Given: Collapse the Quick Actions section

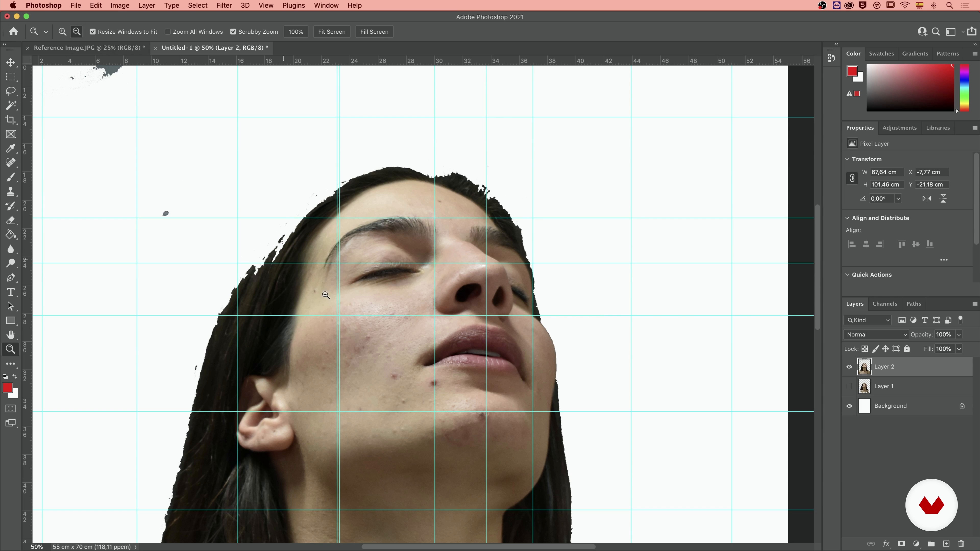Looking at the screenshot, I should [x=847, y=275].
